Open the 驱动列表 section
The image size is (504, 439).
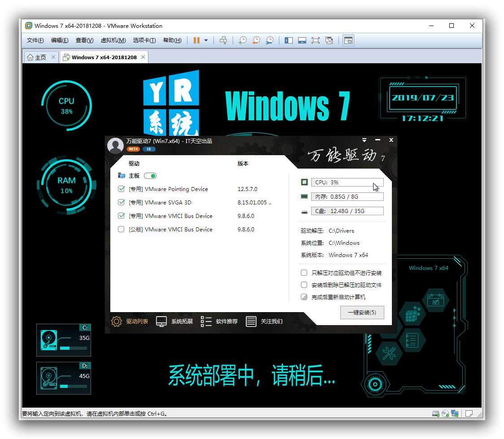pyautogui.click(x=137, y=322)
